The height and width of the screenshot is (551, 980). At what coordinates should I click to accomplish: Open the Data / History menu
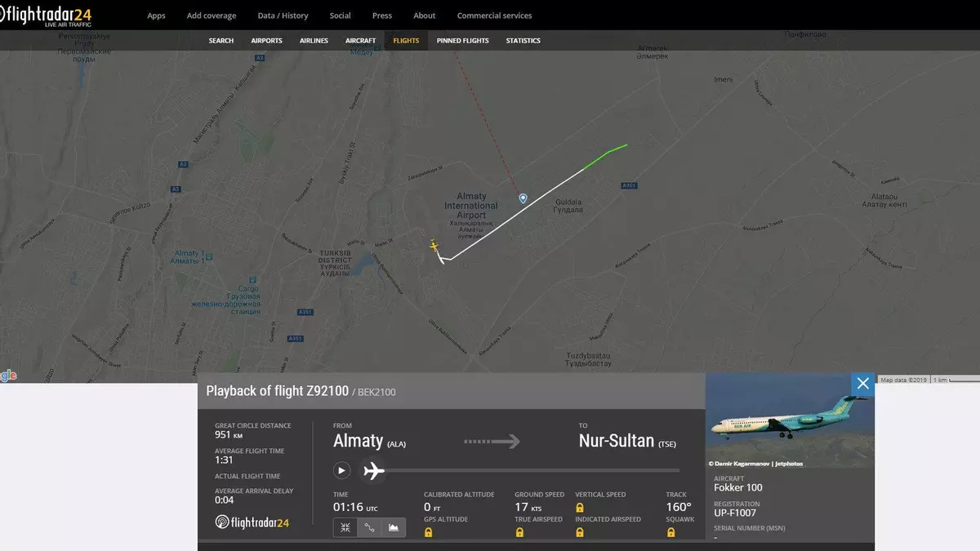pyautogui.click(x=283, y=16)
